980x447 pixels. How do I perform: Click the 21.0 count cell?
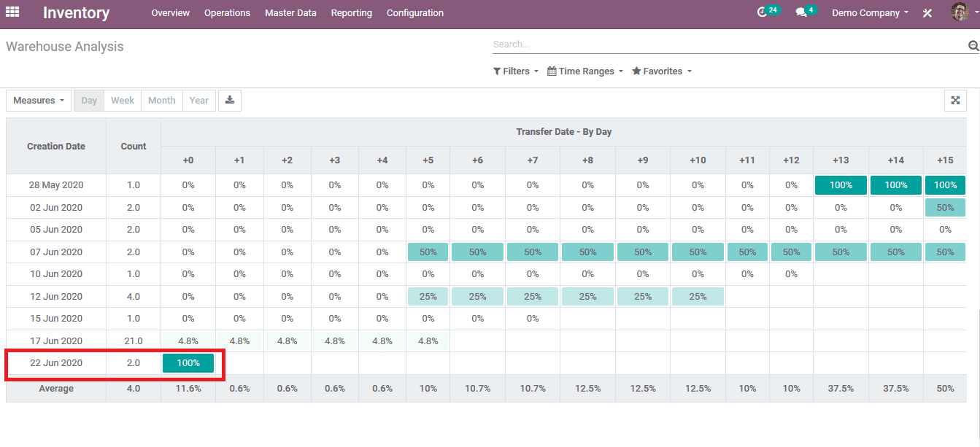pyautogui.click(x=134, y=341)
